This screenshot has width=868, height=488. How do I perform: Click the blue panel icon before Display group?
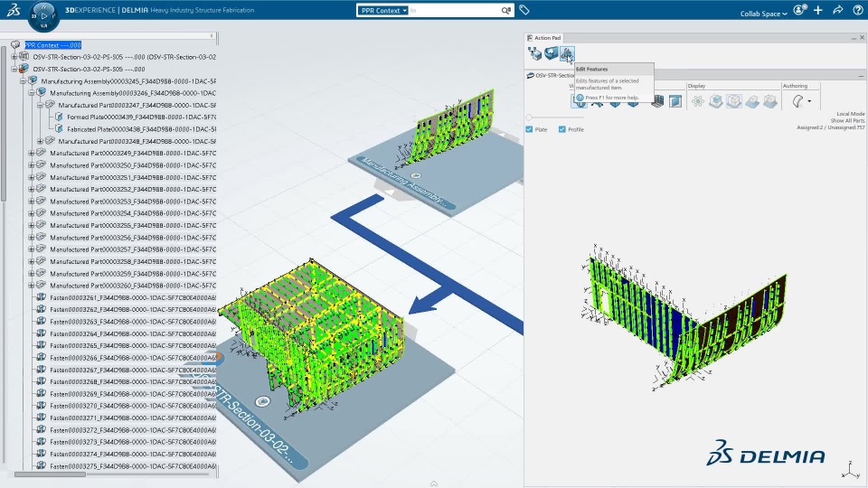click(x=675, y=101)
